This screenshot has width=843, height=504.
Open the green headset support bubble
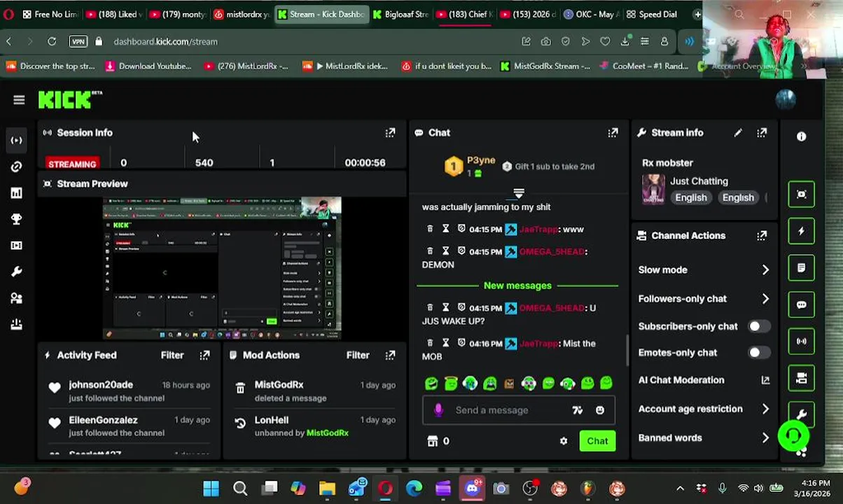(793, 436)
